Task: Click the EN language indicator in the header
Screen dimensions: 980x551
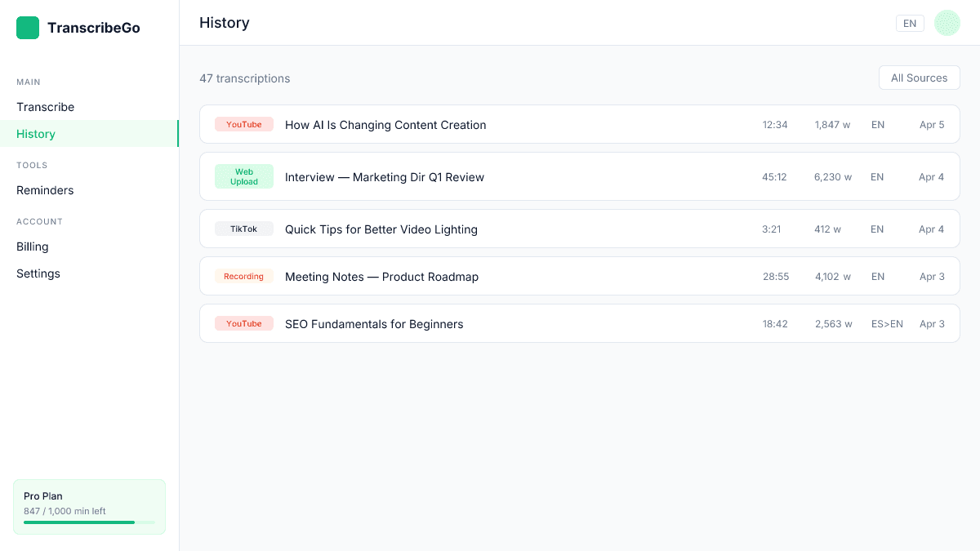Action: (x=910, y=23)
